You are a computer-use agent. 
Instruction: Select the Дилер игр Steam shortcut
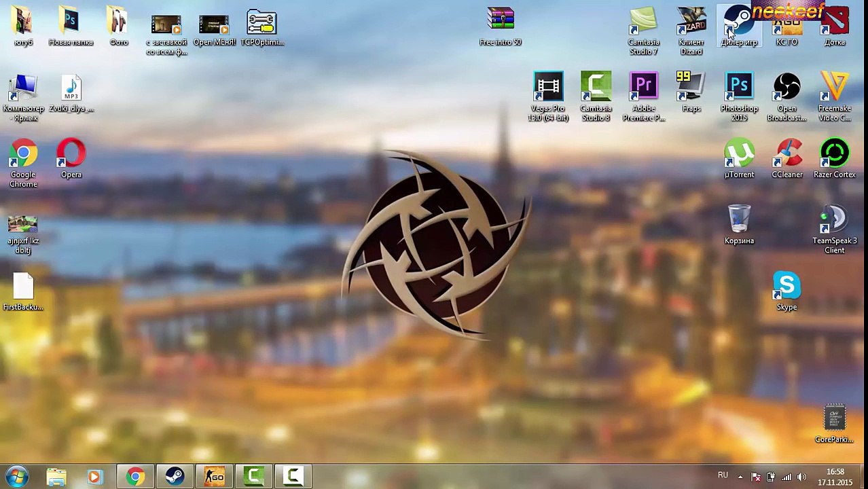(739, 26)
